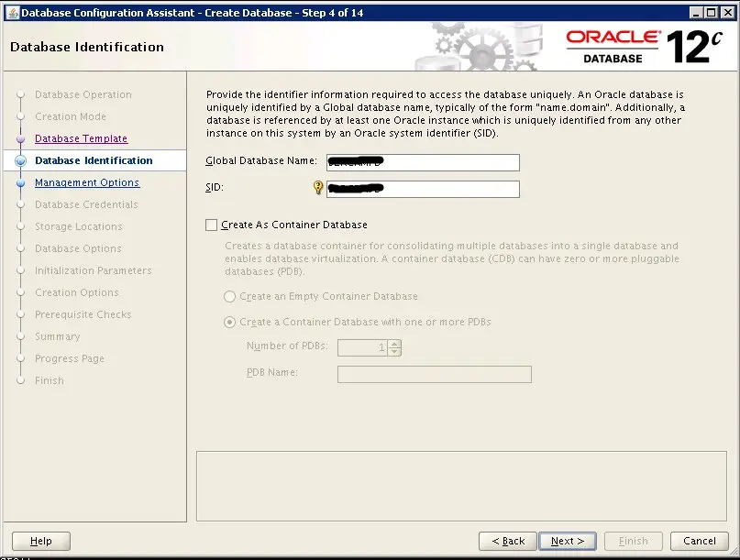Increase the Number of PDBs spinner

coord(394,344)
